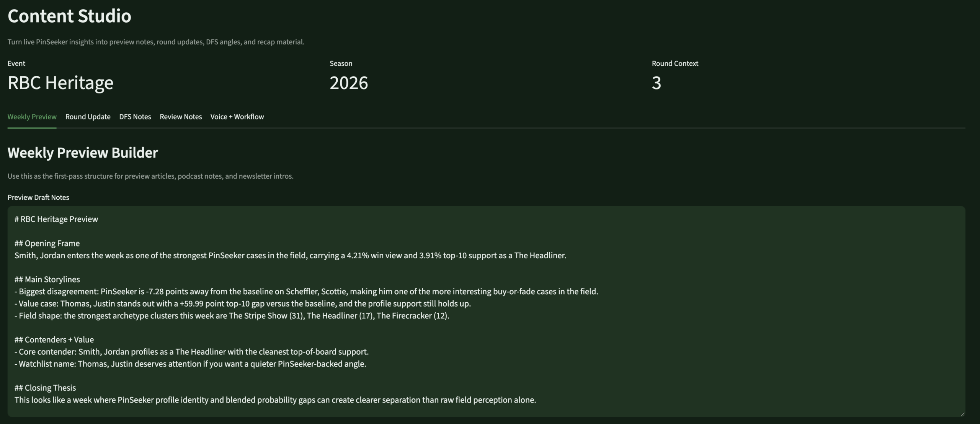Click the 'Field shape' archetype clusters line

(232, 316)
